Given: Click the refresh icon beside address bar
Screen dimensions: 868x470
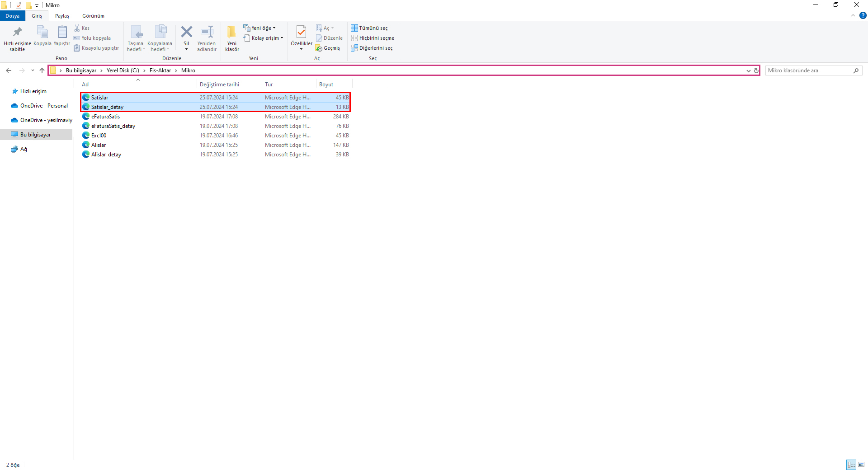Looking at the screenshot, I should click(x=756, y=70).
